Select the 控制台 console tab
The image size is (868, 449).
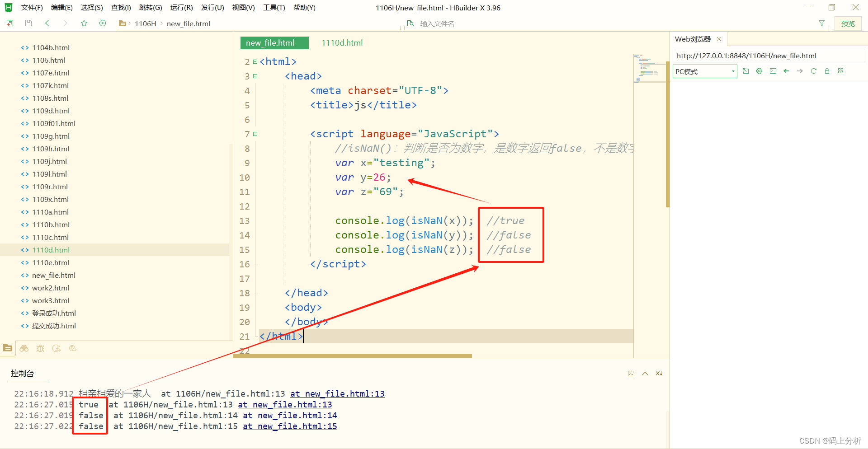point(22,374)
